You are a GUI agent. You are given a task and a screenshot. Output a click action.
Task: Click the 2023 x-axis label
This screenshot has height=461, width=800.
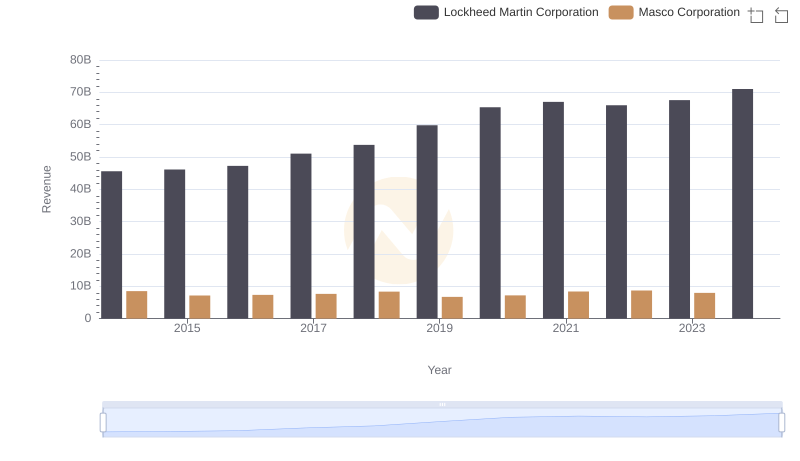click(x=692, y=328)
